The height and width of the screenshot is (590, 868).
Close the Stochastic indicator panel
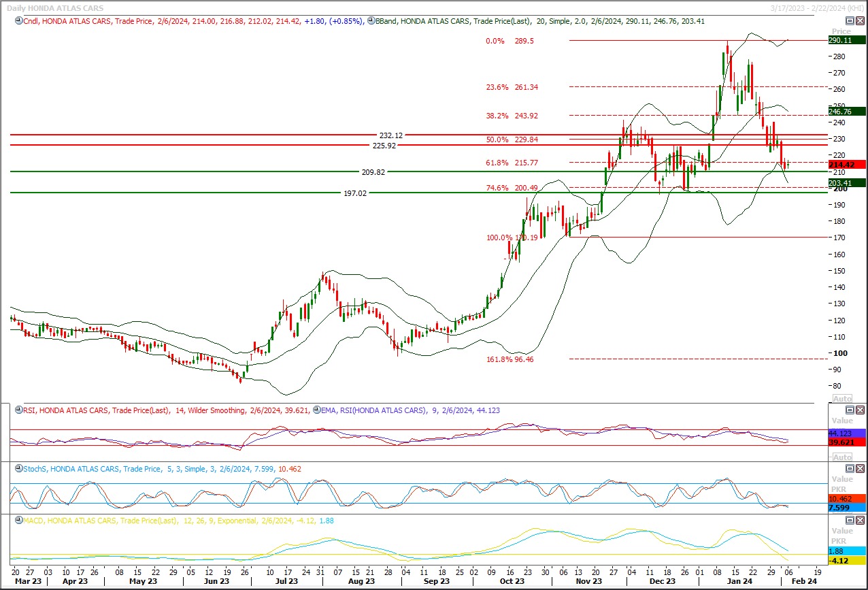(x=860, y=468)
